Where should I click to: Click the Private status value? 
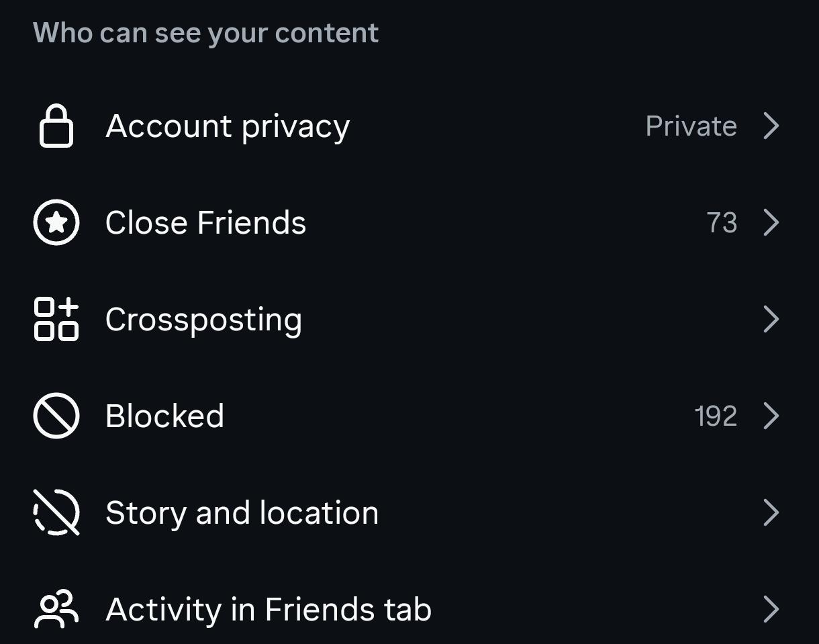691,126
